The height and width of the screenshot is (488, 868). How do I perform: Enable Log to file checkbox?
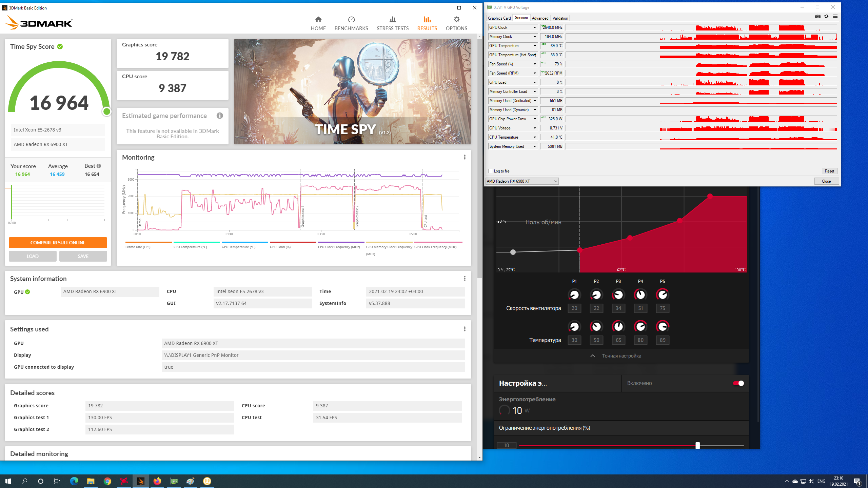coord(491,171)
